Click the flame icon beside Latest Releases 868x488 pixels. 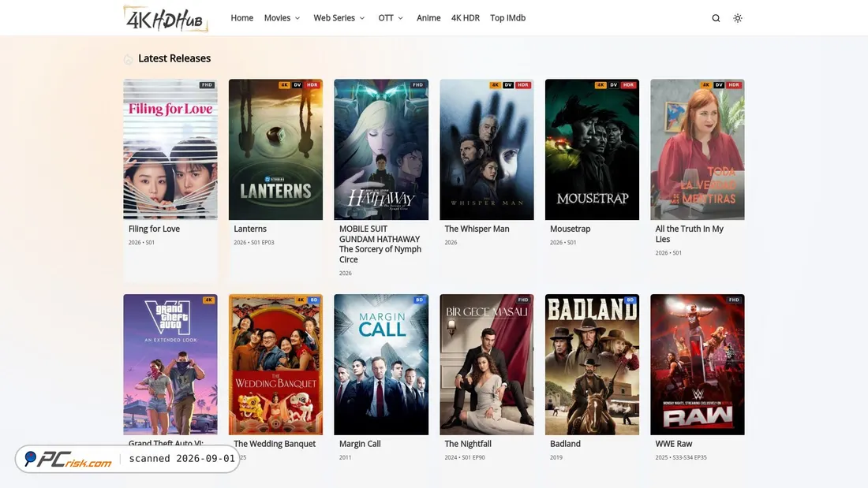coord(129,58)
